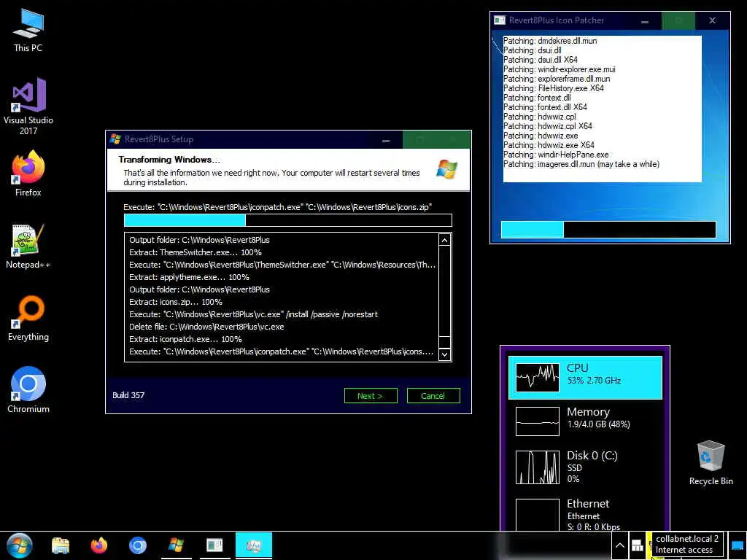The image size is (747, 560).
Task: Open Firefox desktop shortcut
Action: [x=28, y=174]
